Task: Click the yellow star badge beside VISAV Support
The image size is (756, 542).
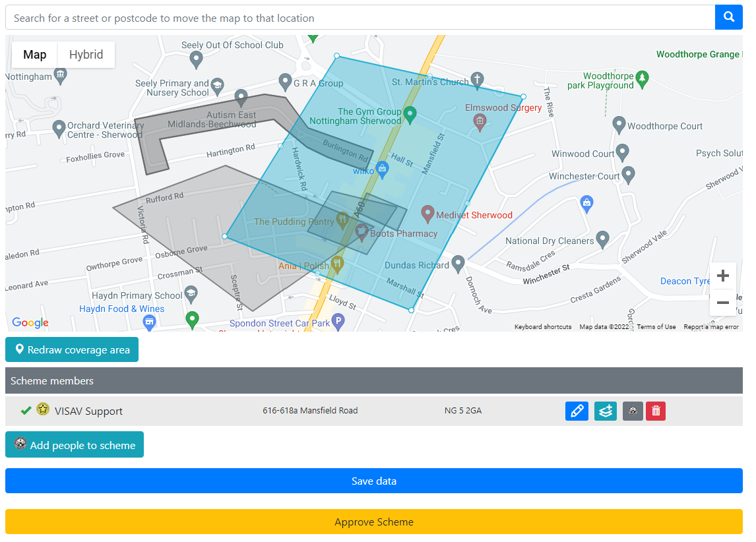Action: click(x=43, y=409)
